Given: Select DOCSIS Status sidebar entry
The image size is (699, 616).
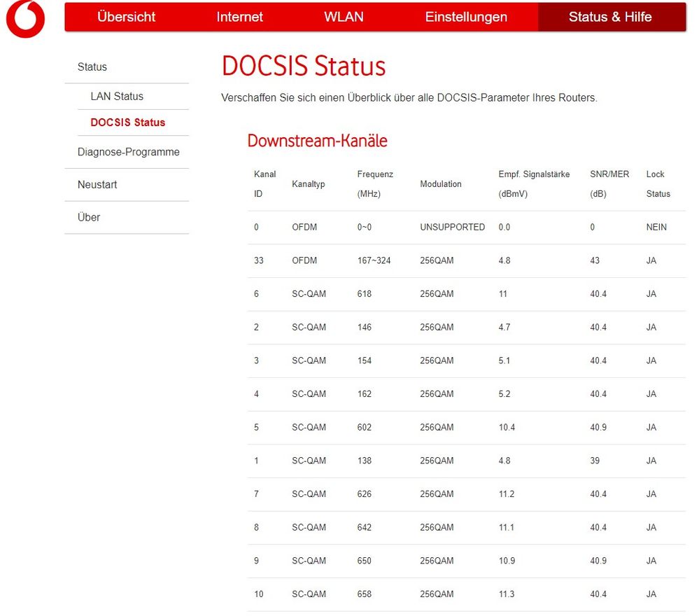Looking at the screenshot, I should pos(128,122).
